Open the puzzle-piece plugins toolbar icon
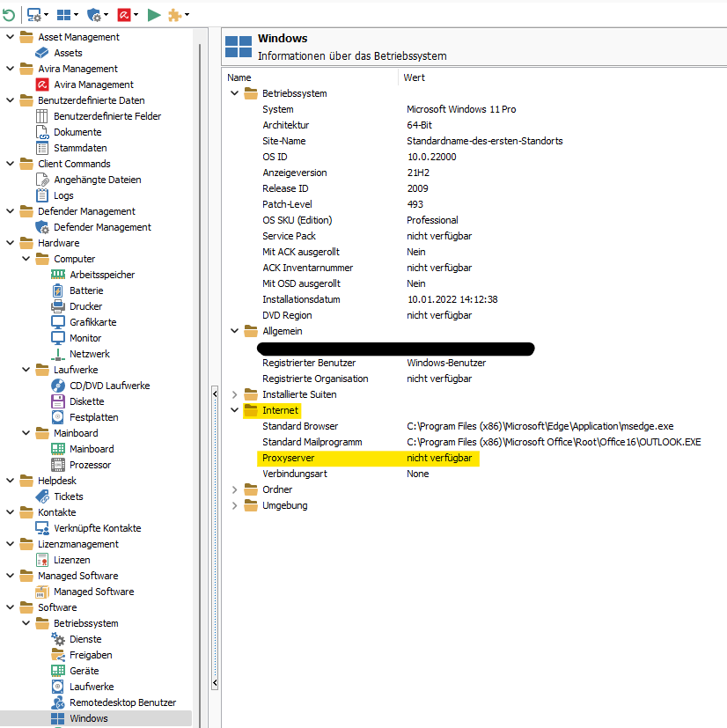This screenshot has height=728, width=727. (174, 14)
